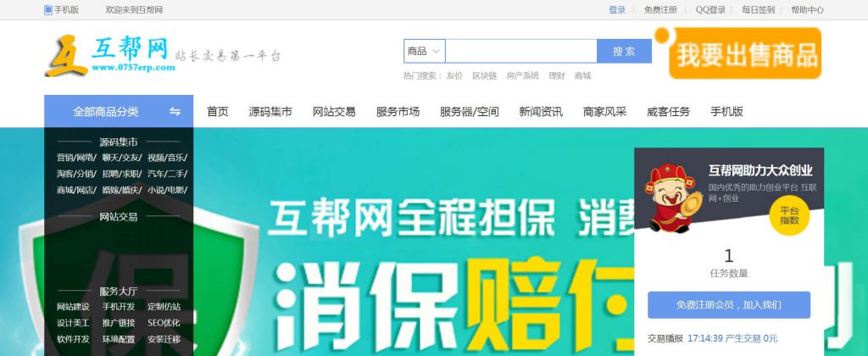The width and height of the screenshot is (868, 356).
Task: Go to 网站交易 in the navigation bar
Action: click(334, 112)
